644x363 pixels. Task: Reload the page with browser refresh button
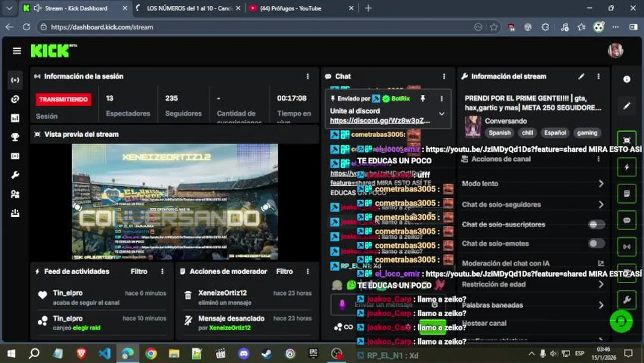(26, 27)
